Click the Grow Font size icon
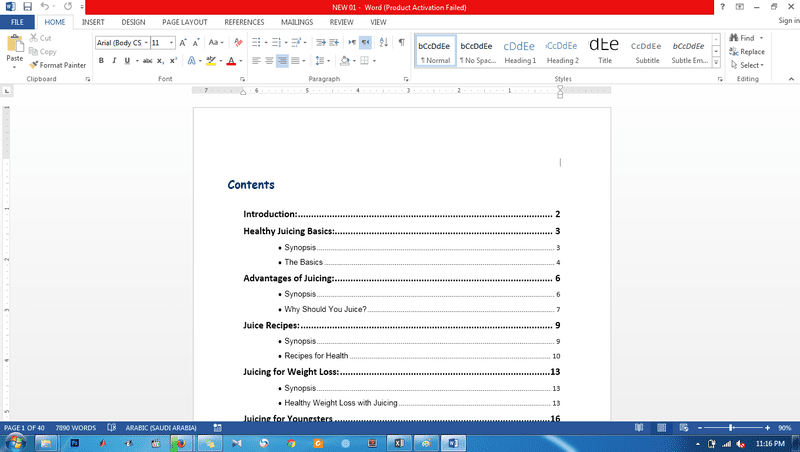Image resolution: width=800 pixels, height=452 pixels. tap(184, 43)
